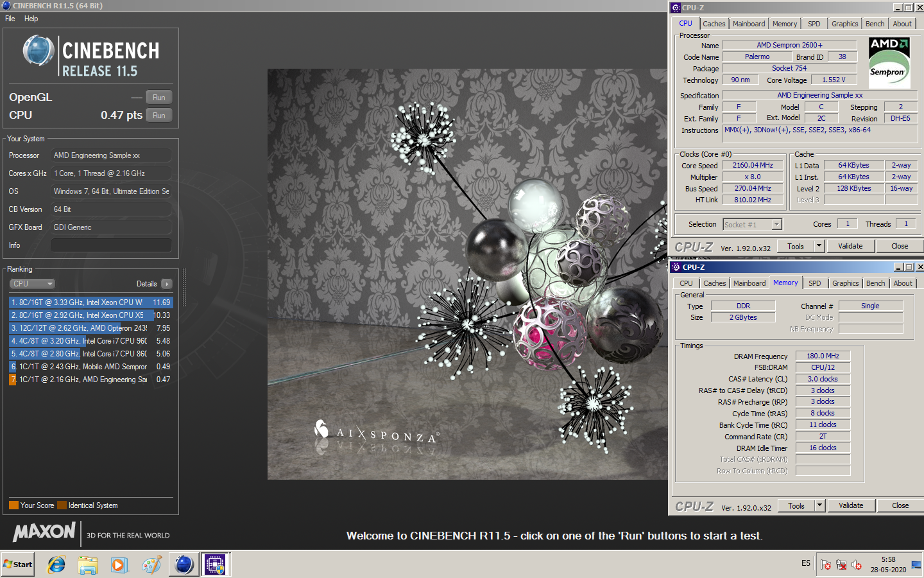Click the volume speaker tray icon

point(857,565)
